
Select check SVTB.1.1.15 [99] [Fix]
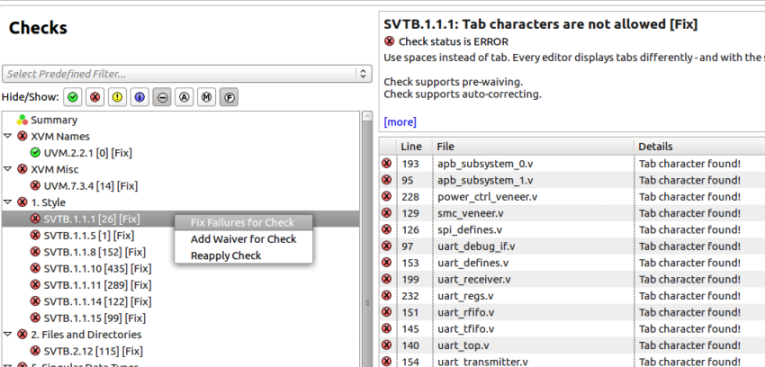point(95,318)
